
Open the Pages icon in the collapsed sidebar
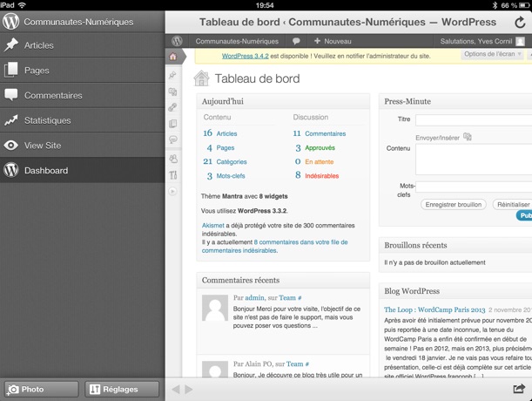click(x=173, y=124)
